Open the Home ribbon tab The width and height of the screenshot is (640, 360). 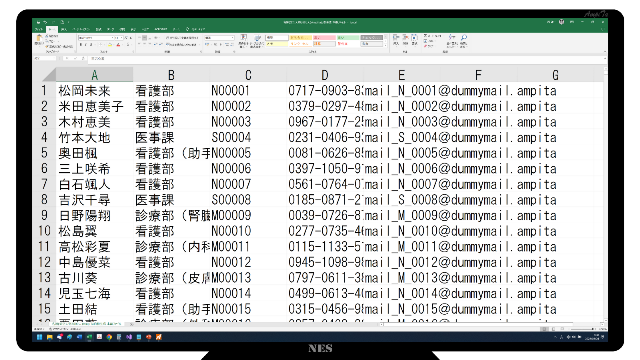pos(51,29)
